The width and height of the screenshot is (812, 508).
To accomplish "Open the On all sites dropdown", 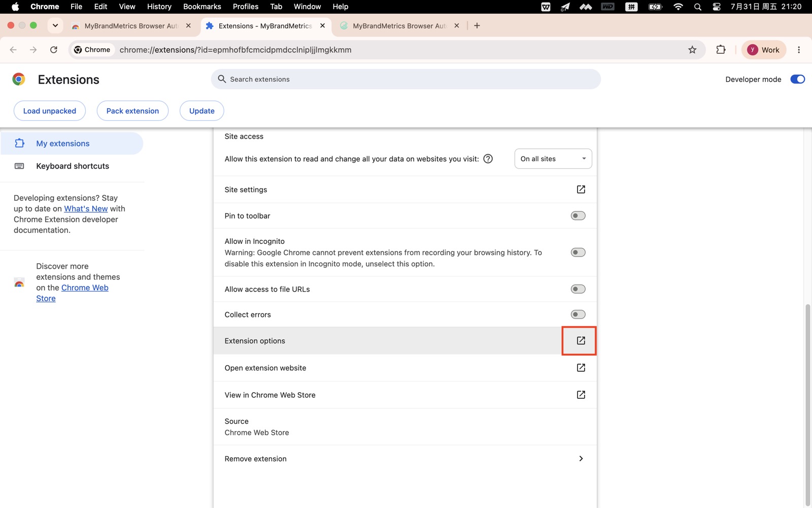I will [x=553, y=159].
